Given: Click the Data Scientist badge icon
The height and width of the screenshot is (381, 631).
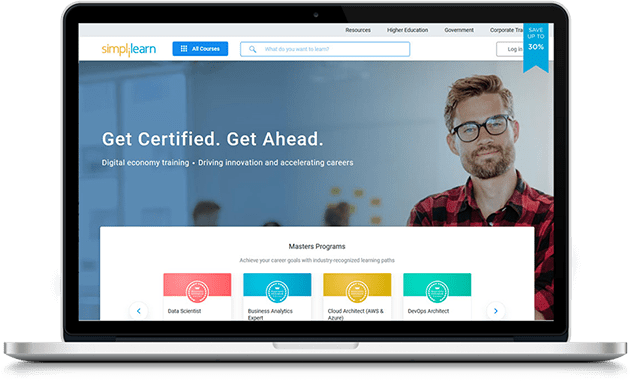Looking at the screenshot, I should 197,291.
